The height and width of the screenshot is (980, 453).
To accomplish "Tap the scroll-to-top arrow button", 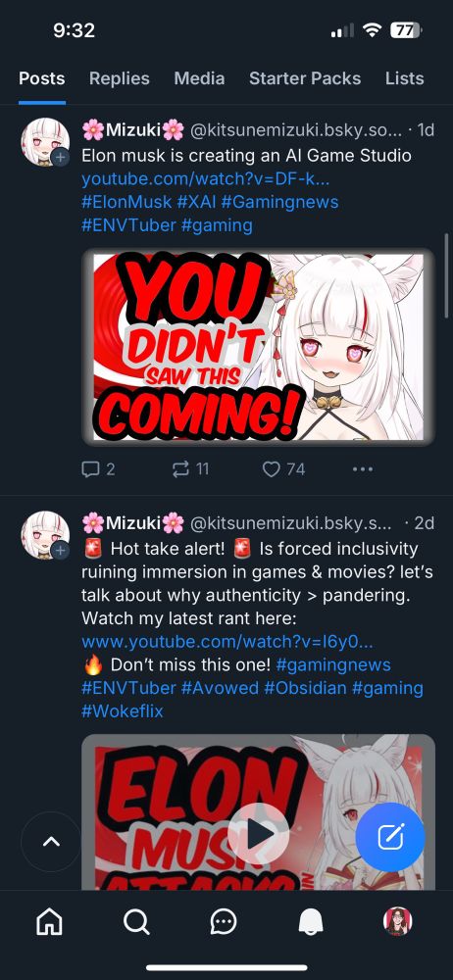I will 51,841.
